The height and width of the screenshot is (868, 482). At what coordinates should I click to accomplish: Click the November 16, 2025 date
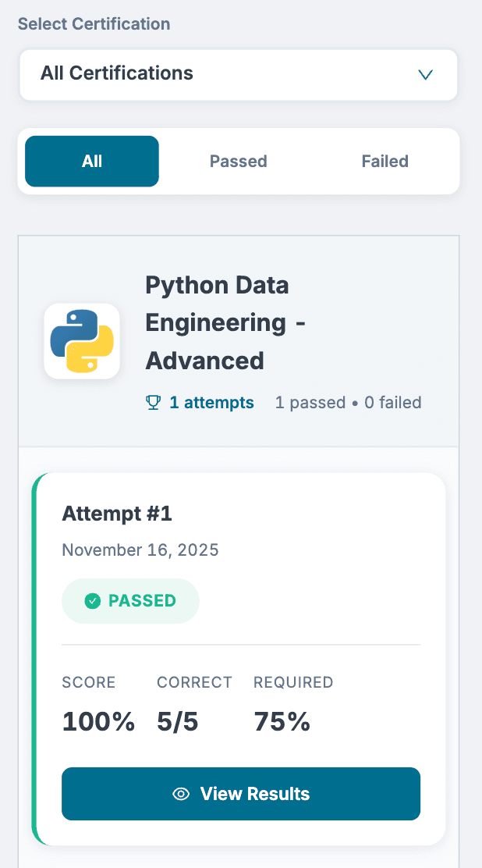click(x=140, y=550)
